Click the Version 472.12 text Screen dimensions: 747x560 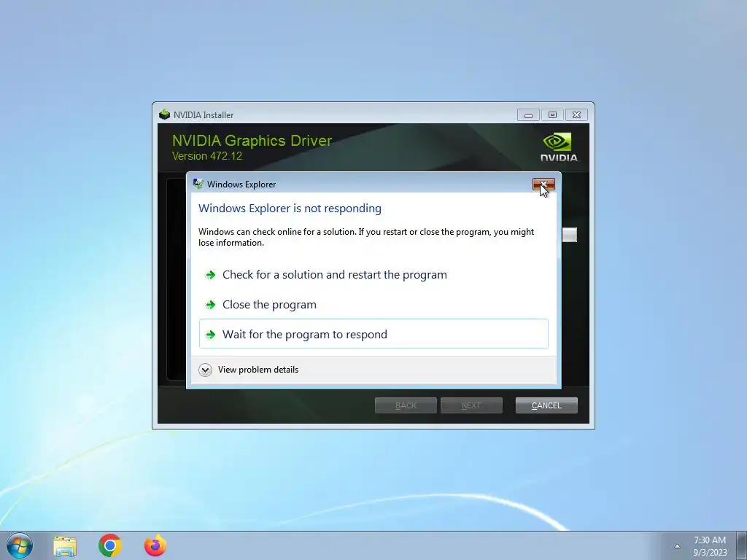(206, 156)
